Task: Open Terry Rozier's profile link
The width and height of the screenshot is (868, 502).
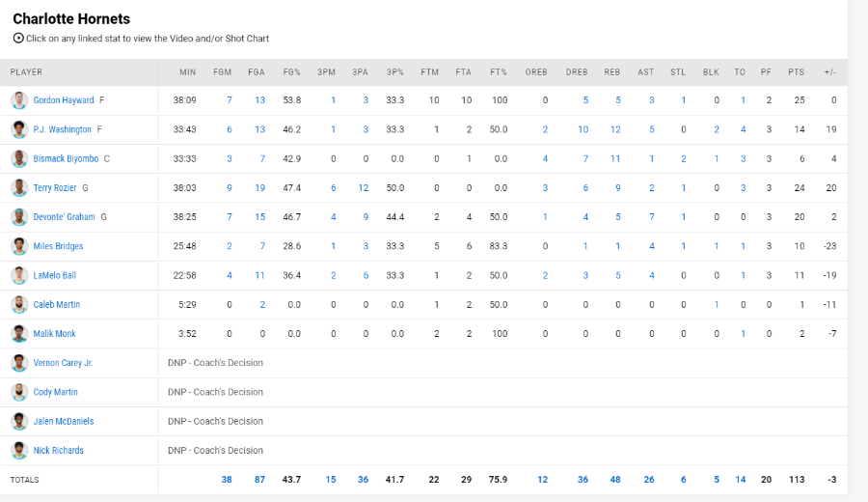Action: [x=55, y=188]
